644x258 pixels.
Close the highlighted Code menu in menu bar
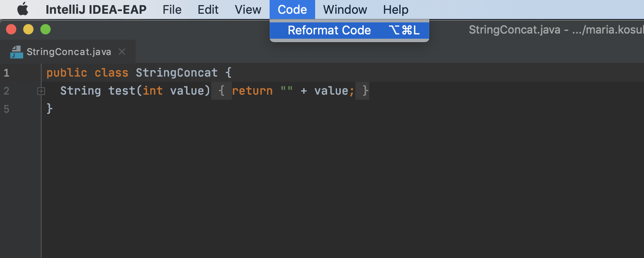click(x=292, y=9)
